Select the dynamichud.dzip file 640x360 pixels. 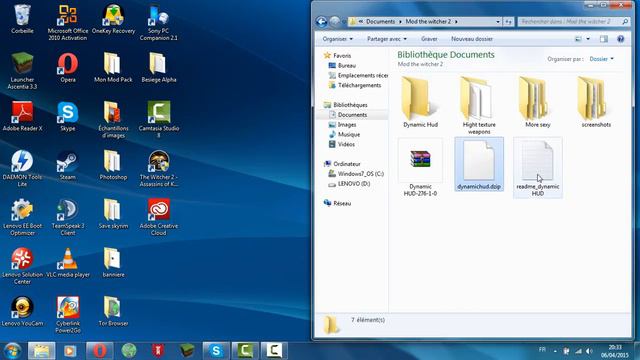(x=479, y=164)
